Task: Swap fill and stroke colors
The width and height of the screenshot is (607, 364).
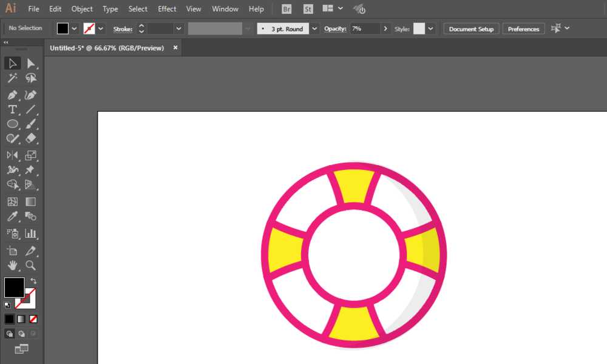Action: point(33,281)
